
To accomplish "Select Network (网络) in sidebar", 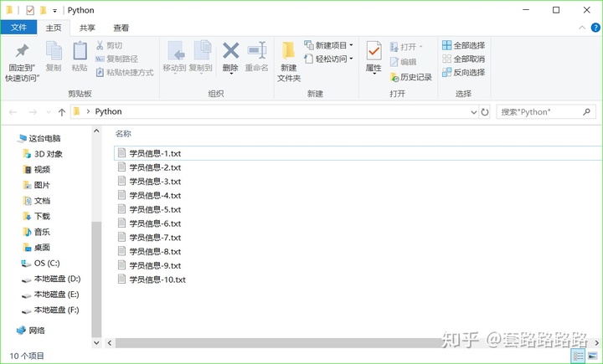I will [31, 331].
